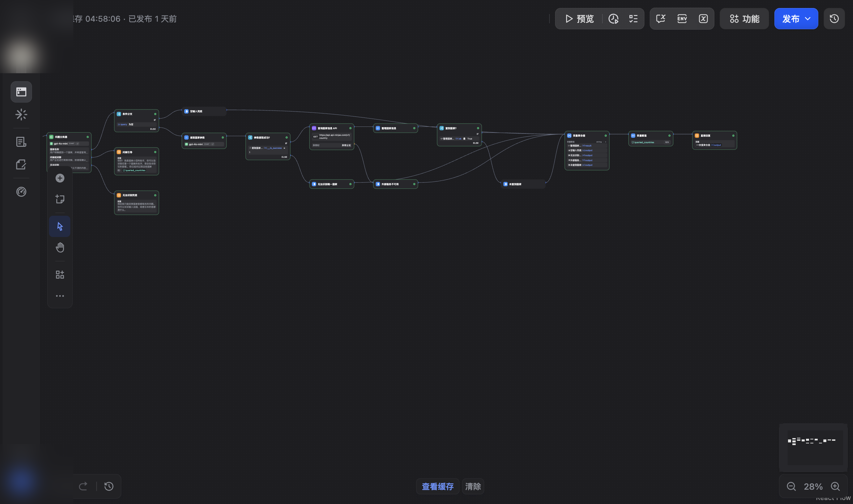Click the 清除 clear button
853x504 pixels.
coord(473,487)
